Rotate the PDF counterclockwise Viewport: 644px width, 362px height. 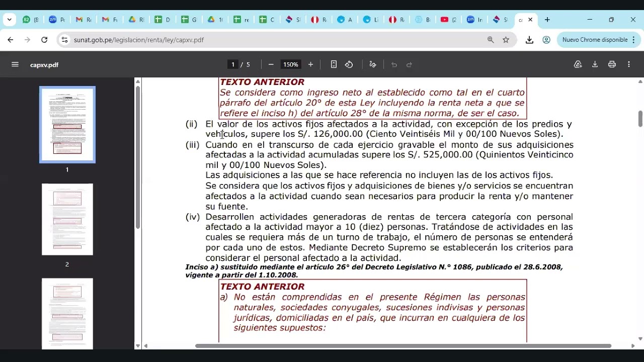pos(349,64)
